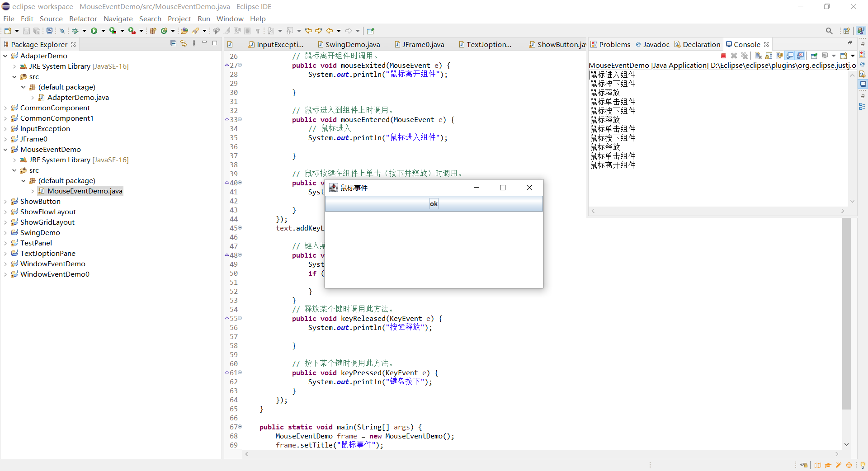The height and width of the screenshot is (471, 868).
Task: Click the Open Type folder icon
Action: pos(184,31)
